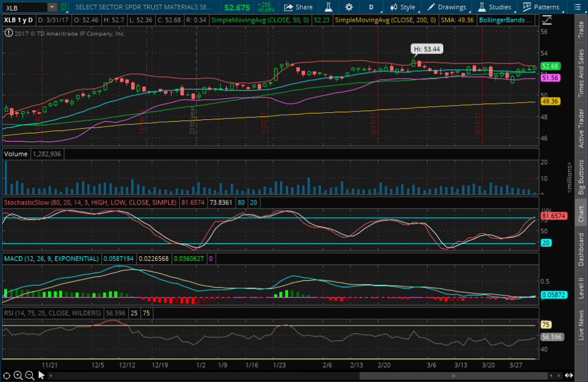Click the info icon beside the copyright text
Image resolution: width=588 pixels, height=382 pixels.
tap(8, 33)
